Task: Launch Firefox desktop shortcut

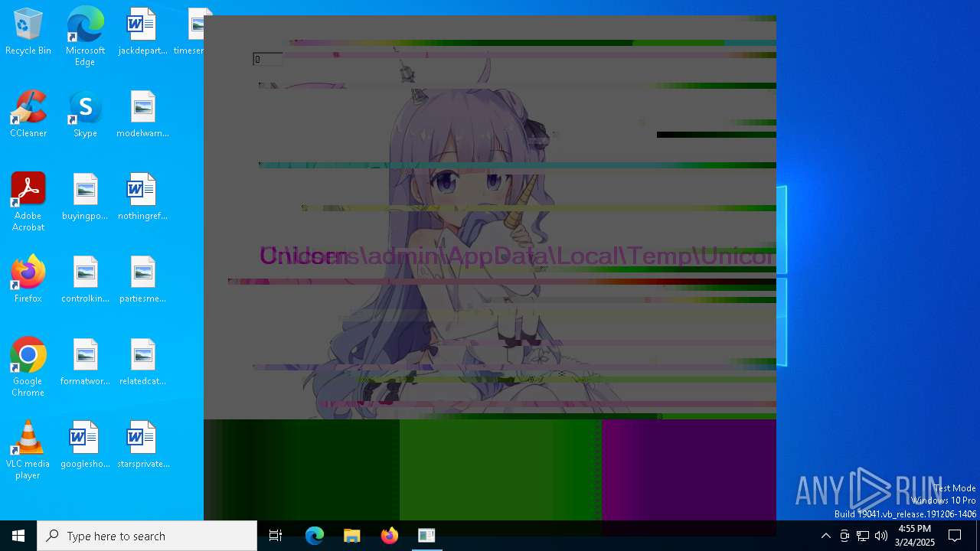Action: coord(28,279)
